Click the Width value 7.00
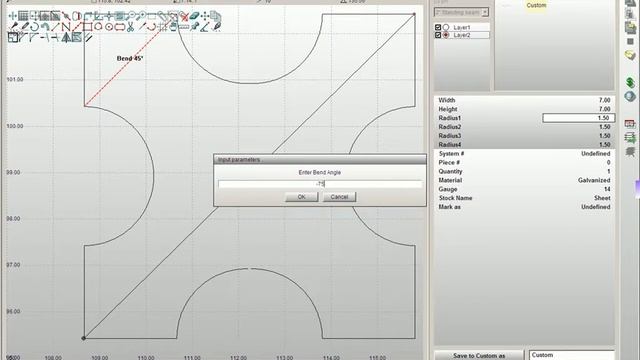Viewport: 640px width, 360px height. (x=604, y=100)
